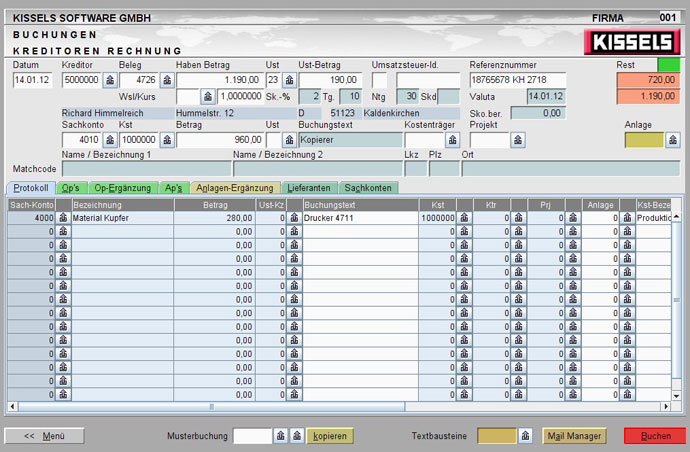Viewport: 690px width, 452px height.
Task: Select the Lieferanten tab
Action: click(309, 188)
